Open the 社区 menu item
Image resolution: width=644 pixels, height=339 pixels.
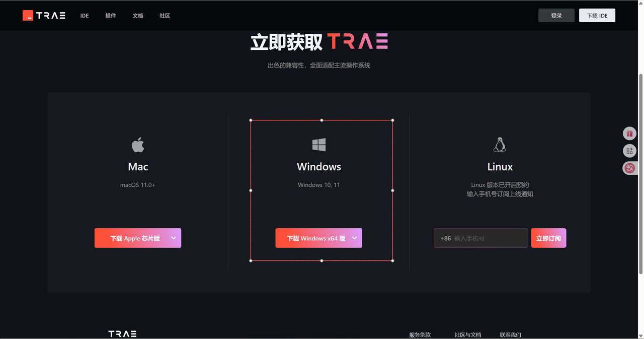coord(165,16)
